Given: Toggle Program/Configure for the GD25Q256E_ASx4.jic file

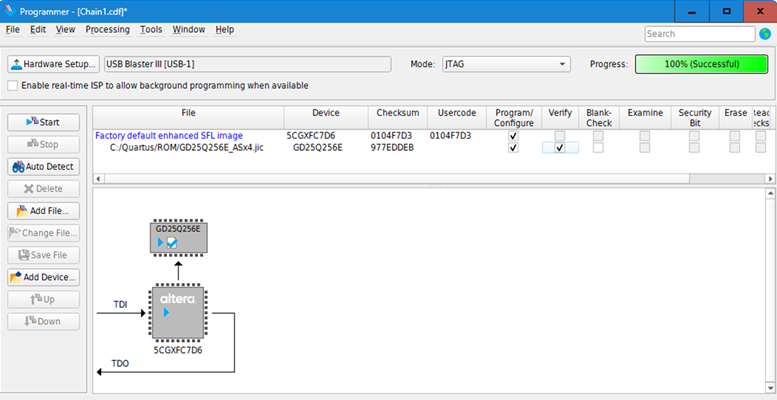Looking at the screenshot, I should point(513,147).
